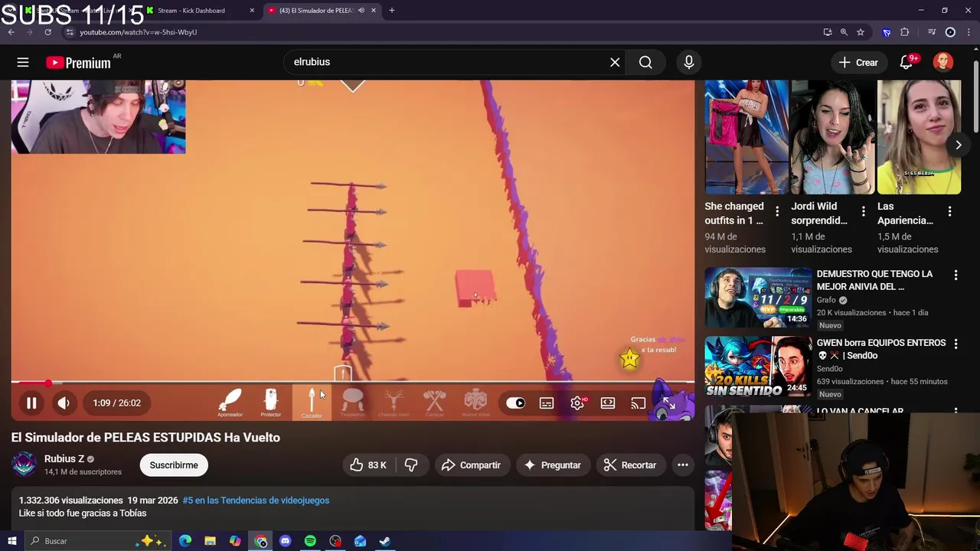Screen dimensions: 980x551
Task: Start voice search with microphone
Action: click(x=689, y=63)
